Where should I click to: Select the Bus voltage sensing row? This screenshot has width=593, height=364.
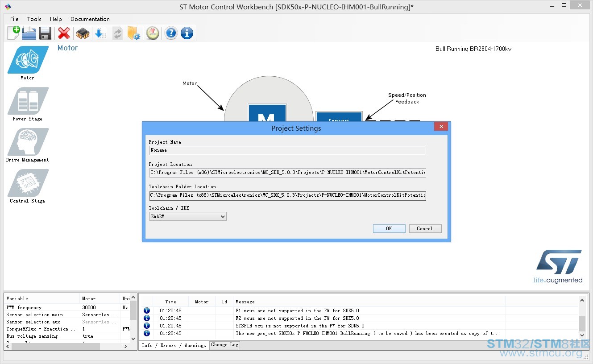click(x=67, y=336)
